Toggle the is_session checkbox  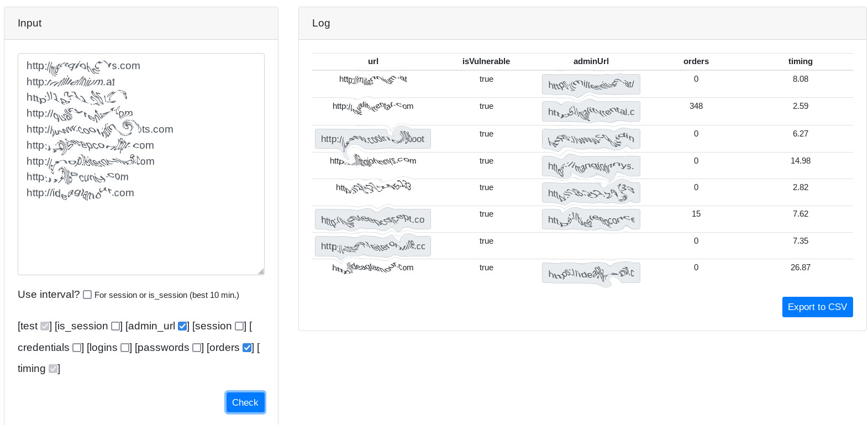tap(115, 326)
